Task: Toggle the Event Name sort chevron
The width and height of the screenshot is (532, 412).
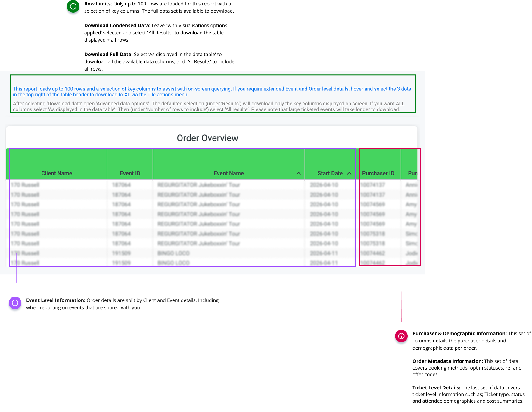Action: [x=299, y=173]
